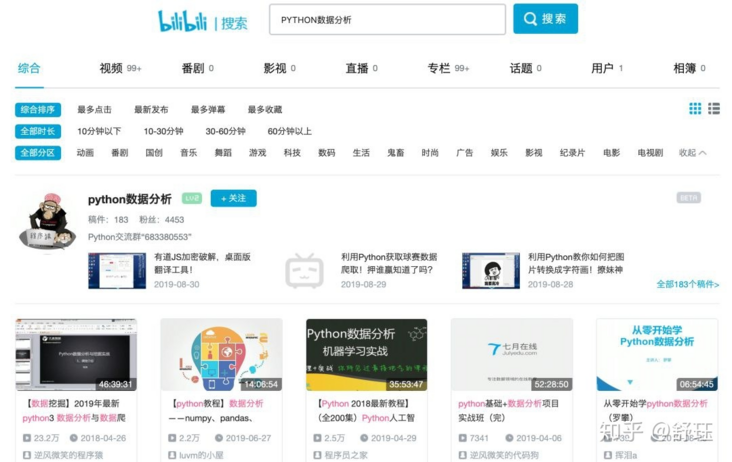
Task: Open the 14:06:54 lightbulb video thumbnail
Action: [221, 355]
